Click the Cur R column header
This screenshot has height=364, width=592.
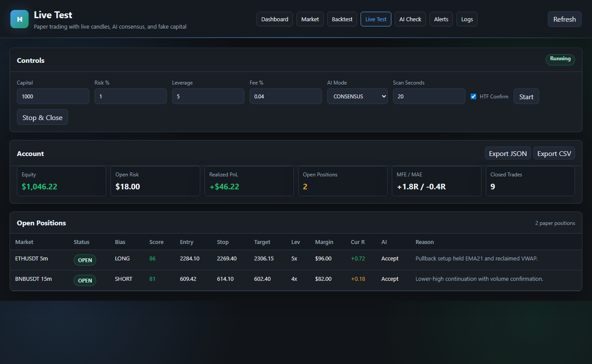[358, 242]
